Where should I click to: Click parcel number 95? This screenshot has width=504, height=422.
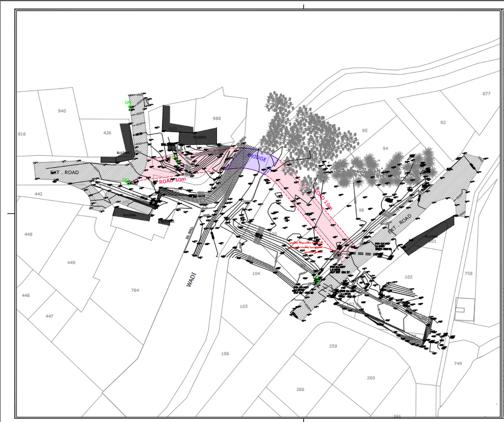[x=365, y=131]
